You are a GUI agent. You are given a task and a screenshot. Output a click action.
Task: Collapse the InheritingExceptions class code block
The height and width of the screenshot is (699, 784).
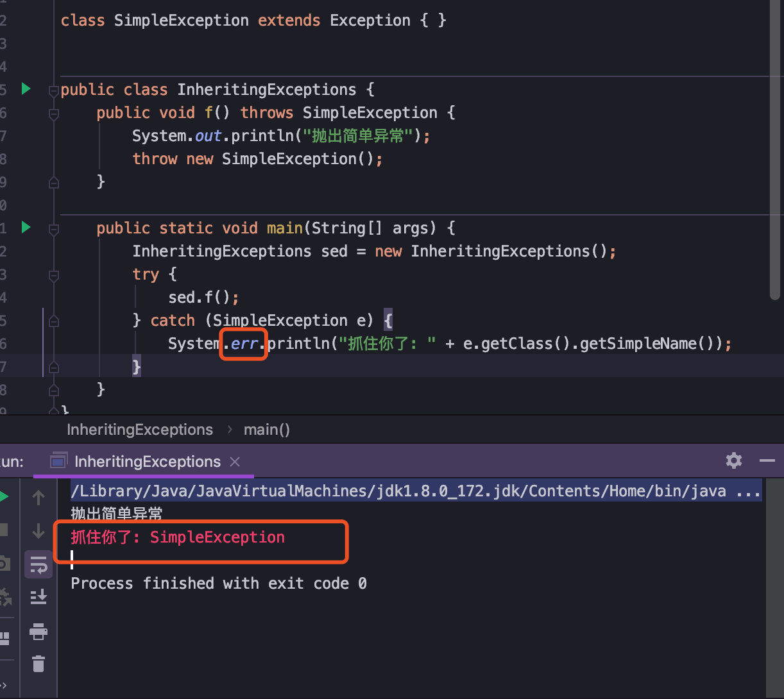click(54, 90)
